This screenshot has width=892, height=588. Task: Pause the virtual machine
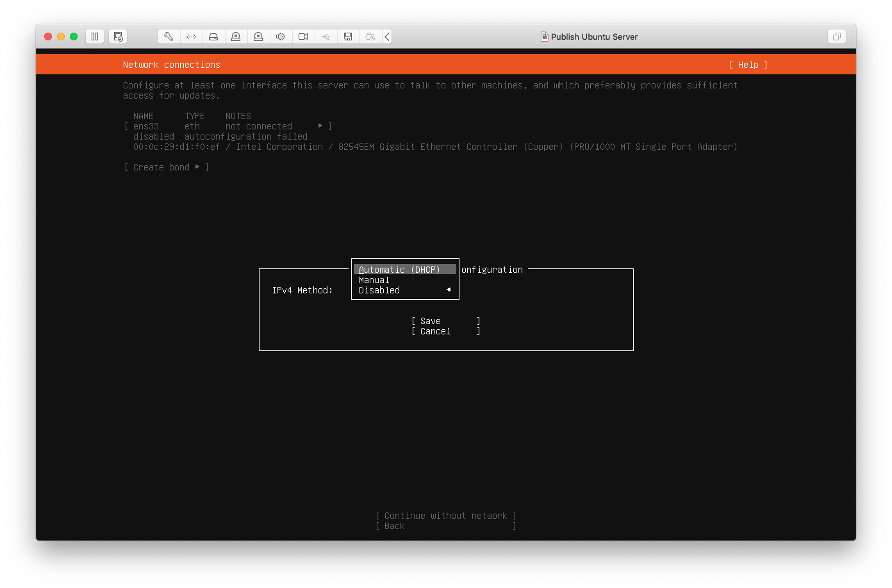tap(95, 37)
